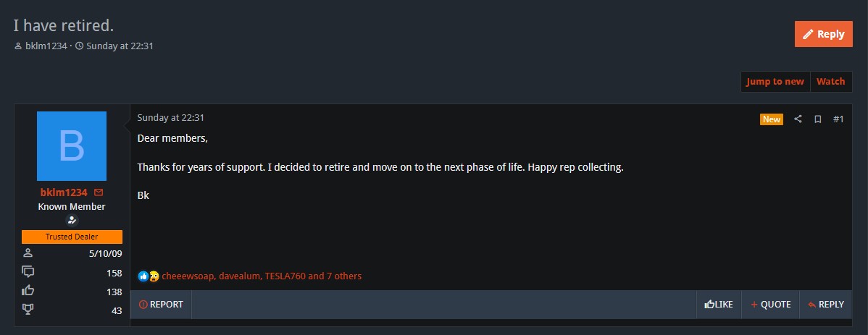This screenshot has width=868, height=335.
Task: Click the reaction score thumbs-up icon in the sidebar
Action: 28,291
